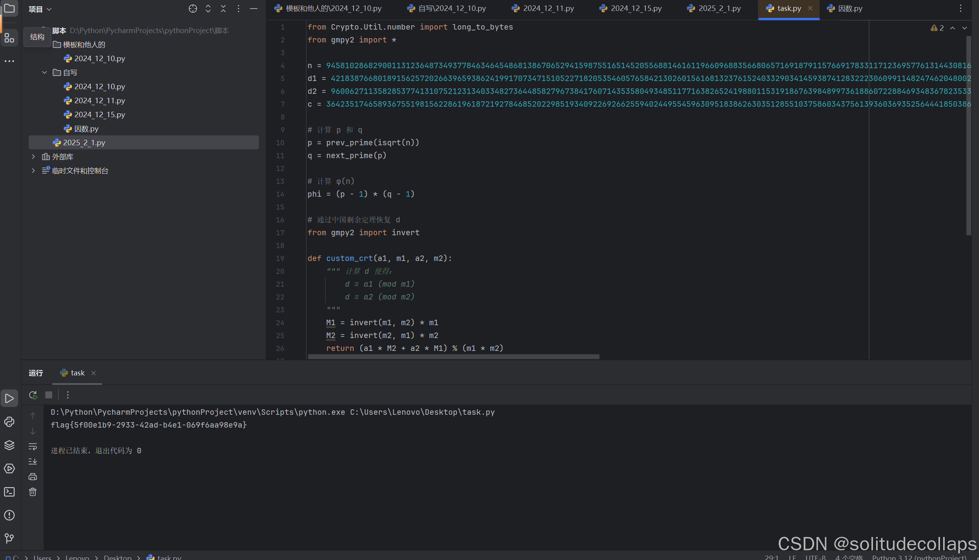
Task: Clear run output with trash icon
Action: 33,492
